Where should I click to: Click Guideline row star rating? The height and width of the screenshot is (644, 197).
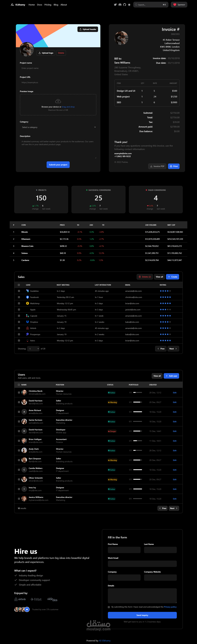[165, 291]
